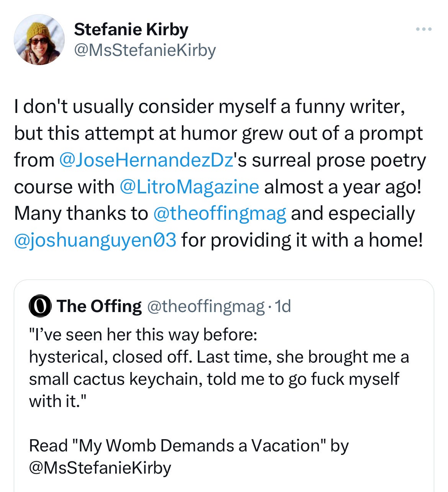Click The Offing name in the quoted tweet

coord(99,306)
